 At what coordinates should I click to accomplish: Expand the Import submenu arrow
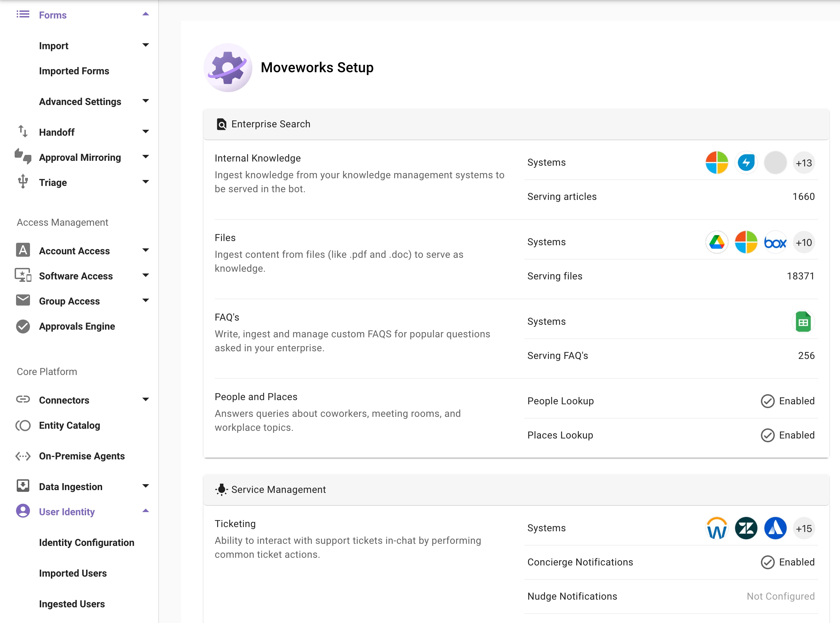[146, 45]
